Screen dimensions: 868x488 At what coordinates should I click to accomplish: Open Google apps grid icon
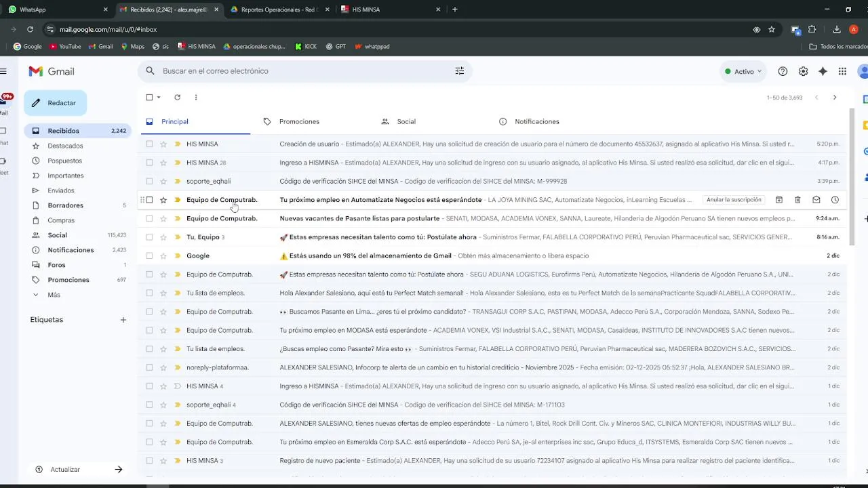842,71
